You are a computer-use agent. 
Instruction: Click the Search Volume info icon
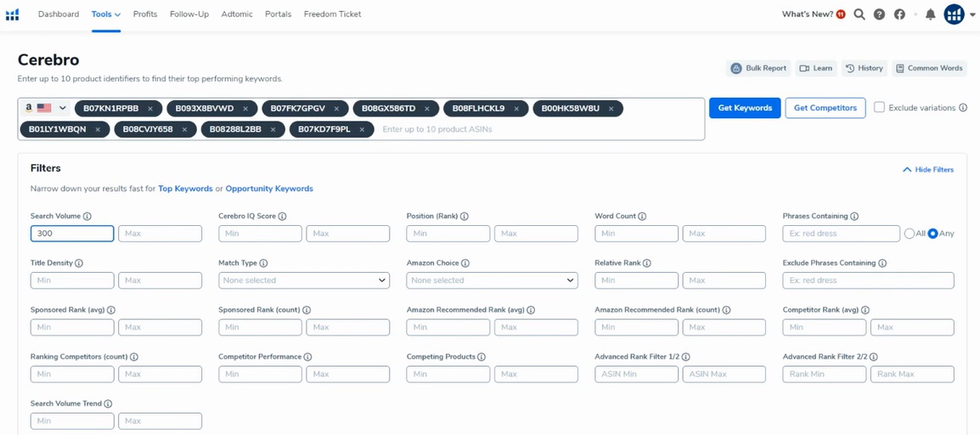87,217
